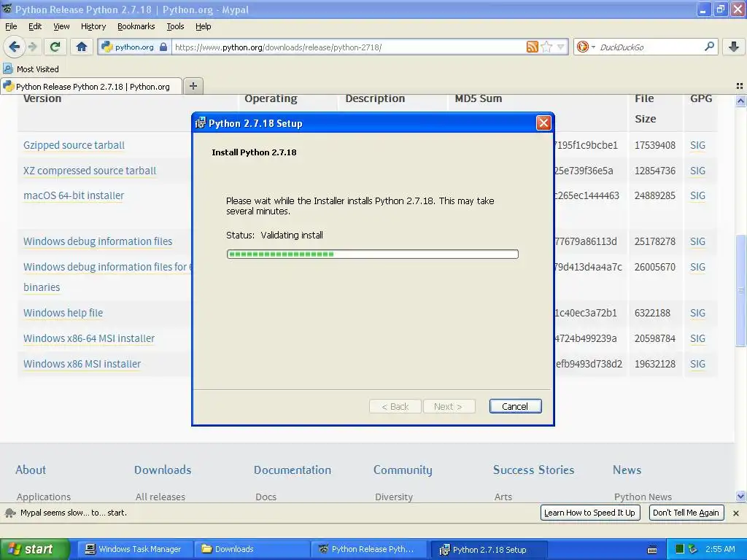The image size is (747, 560).
Task: Switch to Python 2.7.18 Setup taskbar button
Action: pyautogui.click(x=489, y=550)
